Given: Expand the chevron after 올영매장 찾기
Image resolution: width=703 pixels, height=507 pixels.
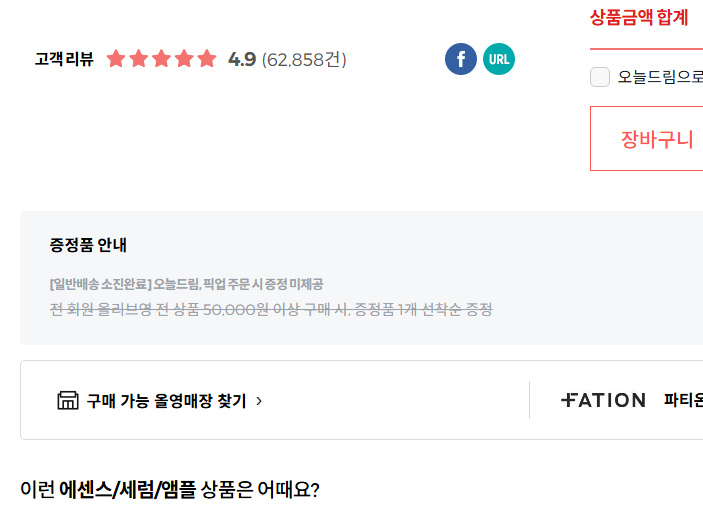Looking at the screenshot, I should tap(259, 401).
